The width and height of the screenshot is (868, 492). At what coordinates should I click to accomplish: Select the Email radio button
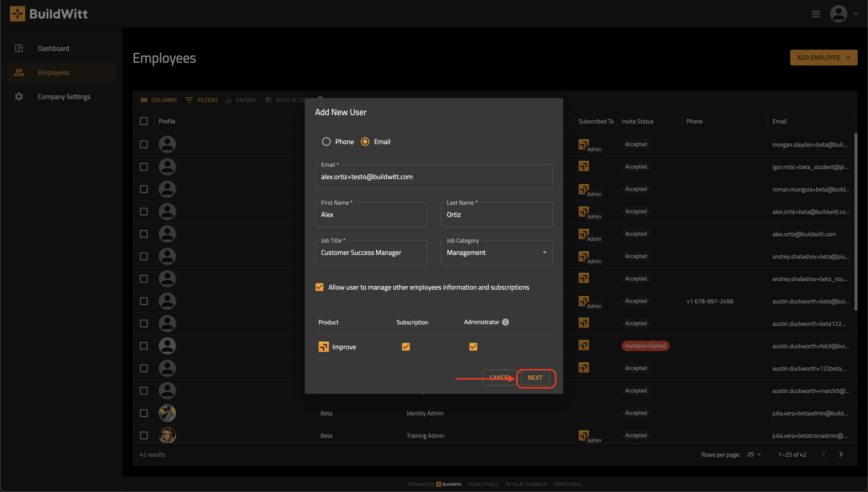point(365,142)
